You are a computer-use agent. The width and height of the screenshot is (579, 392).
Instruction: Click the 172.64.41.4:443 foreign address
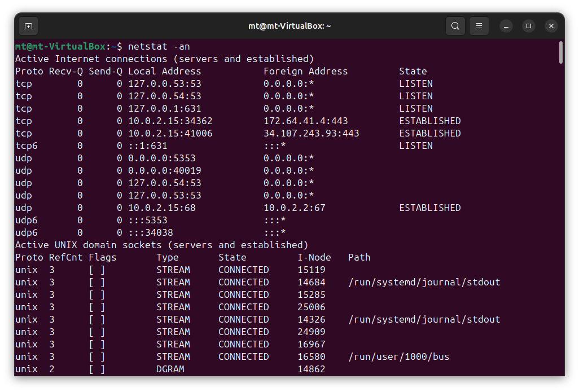[x=305, y=121]
